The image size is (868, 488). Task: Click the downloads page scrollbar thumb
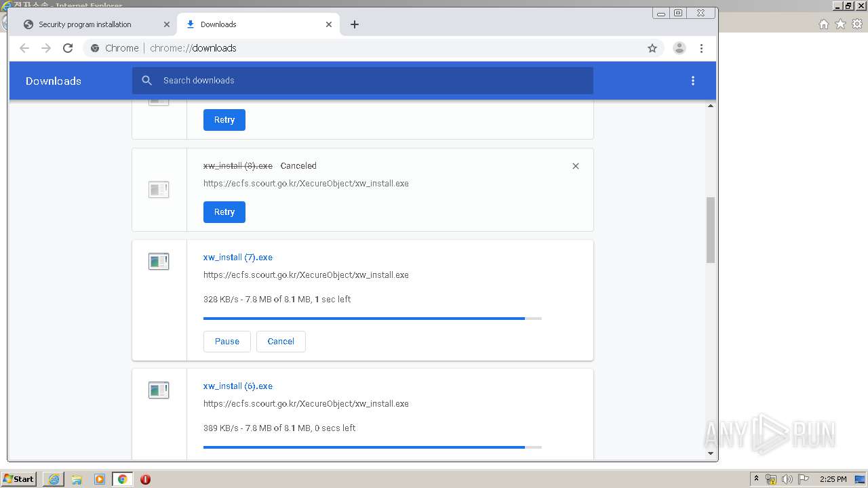click(x=711, y=230)
